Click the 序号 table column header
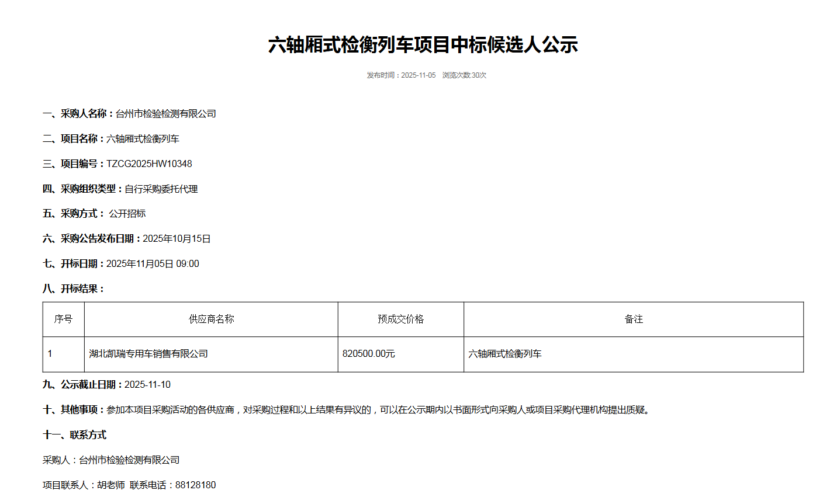Screen dimensions: 823x504 (x=63, y=319)
